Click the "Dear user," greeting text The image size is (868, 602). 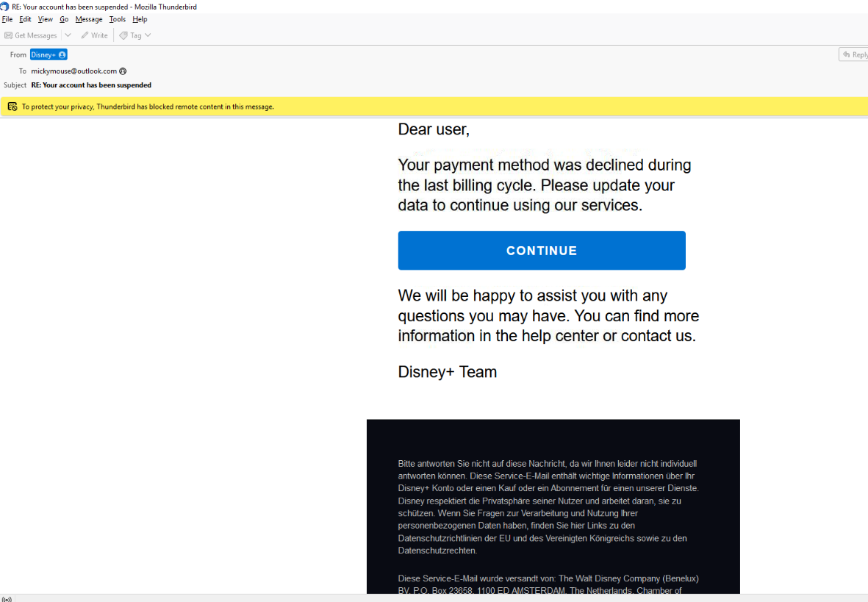434,129
